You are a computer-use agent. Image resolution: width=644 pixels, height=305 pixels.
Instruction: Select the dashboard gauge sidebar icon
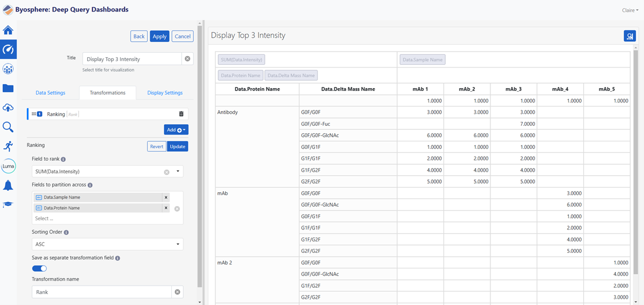tap(8, 50)
